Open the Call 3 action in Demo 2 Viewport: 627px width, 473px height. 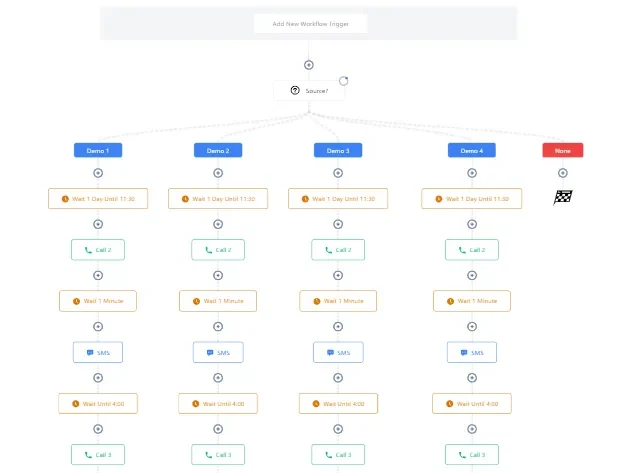pos(218,455)
